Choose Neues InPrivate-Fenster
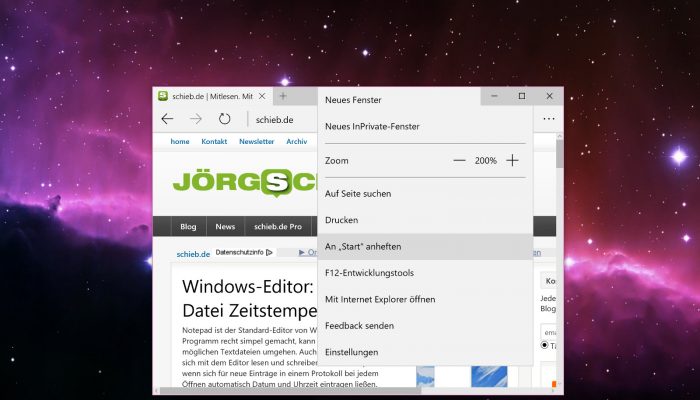The height and width of the screenshot is (400, 700). [x=425, y=126]
